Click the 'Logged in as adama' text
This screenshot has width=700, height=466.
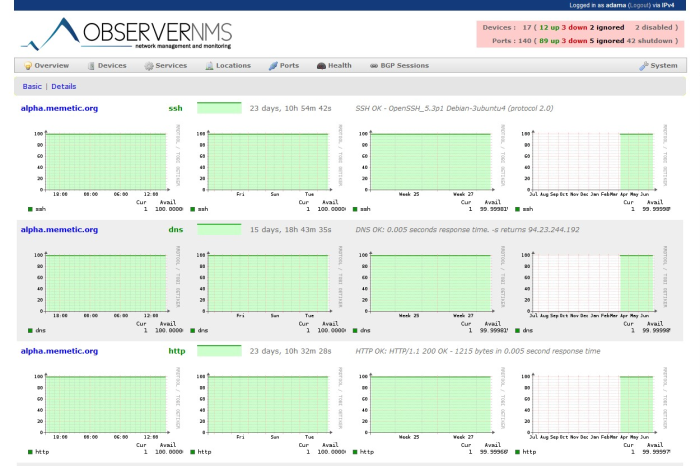pos(598,5)
